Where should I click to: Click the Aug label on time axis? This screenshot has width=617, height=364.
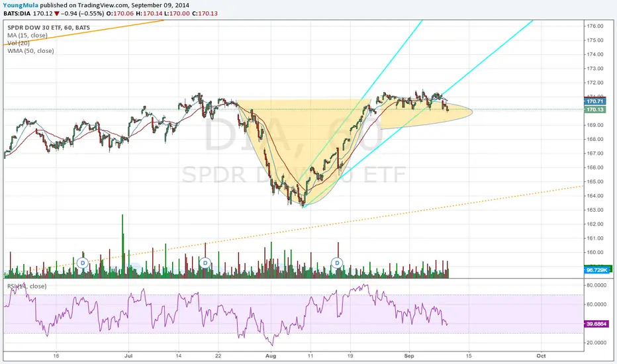(271, 356)
